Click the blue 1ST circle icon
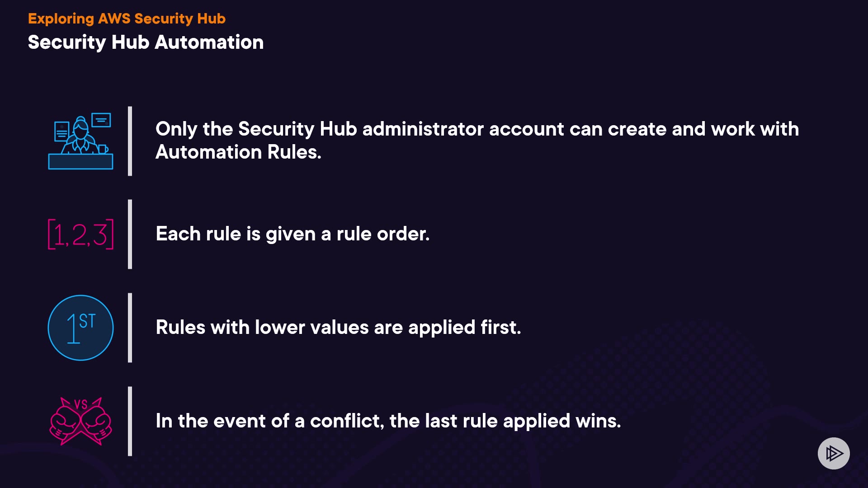Screen dimensions: 868x488 (80, 328)
